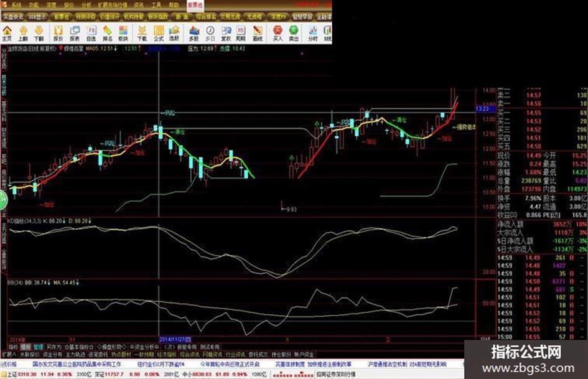Image resolution: width=588 pixels, height=379 pixels.
Task: Click the 复权 price adjustment icon
Action: (226, 33)
